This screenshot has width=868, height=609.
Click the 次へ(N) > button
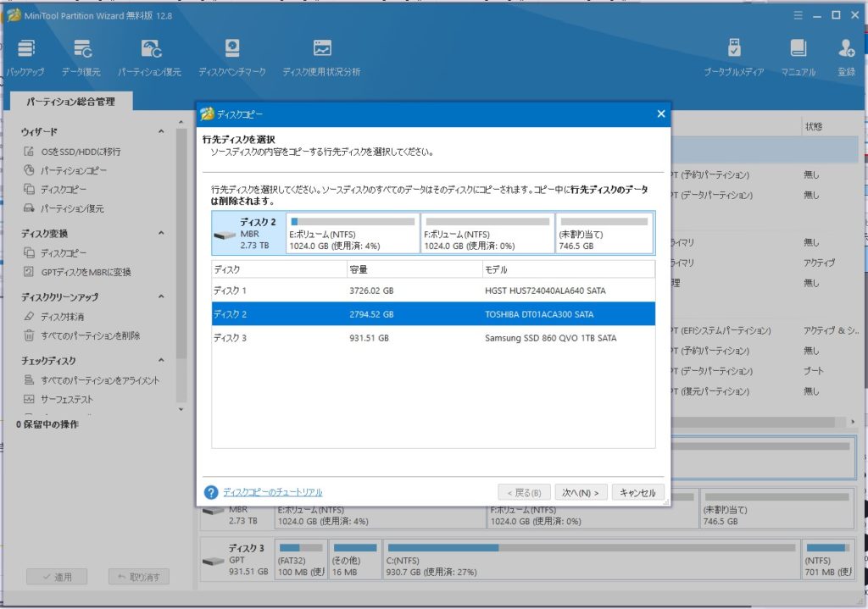coord(581,492)
